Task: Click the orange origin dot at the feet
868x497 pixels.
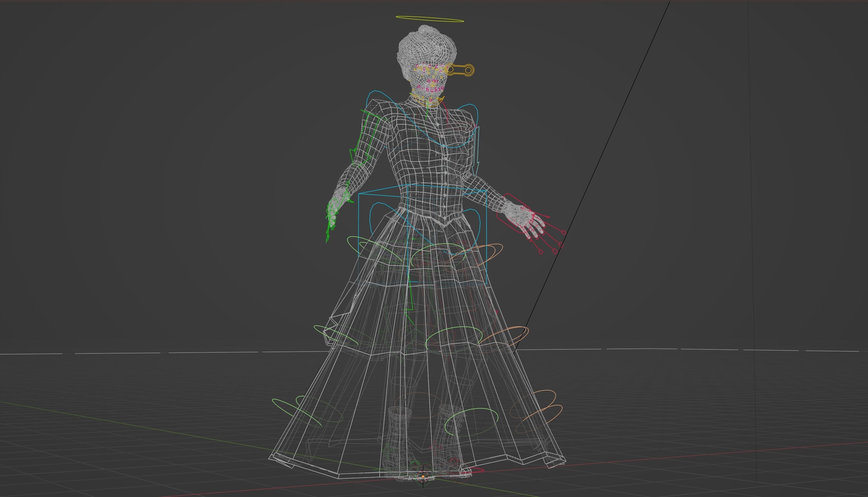Action: point(423,476)
